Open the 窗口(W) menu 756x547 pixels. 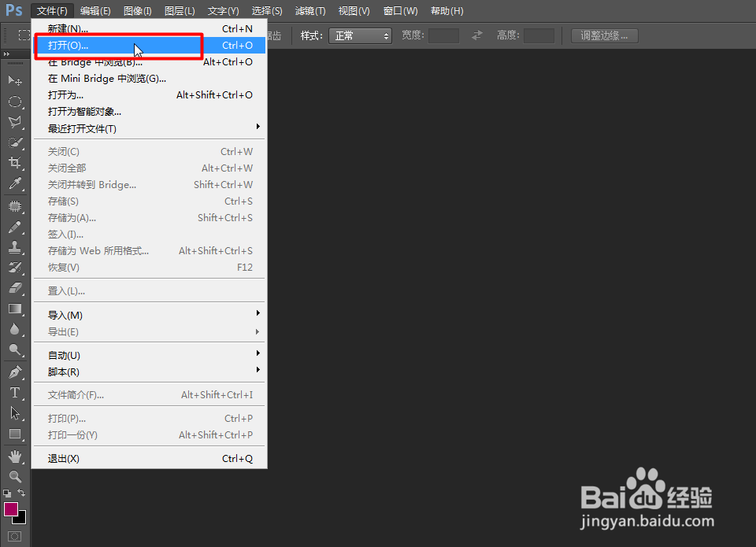(x=401, y=10)
